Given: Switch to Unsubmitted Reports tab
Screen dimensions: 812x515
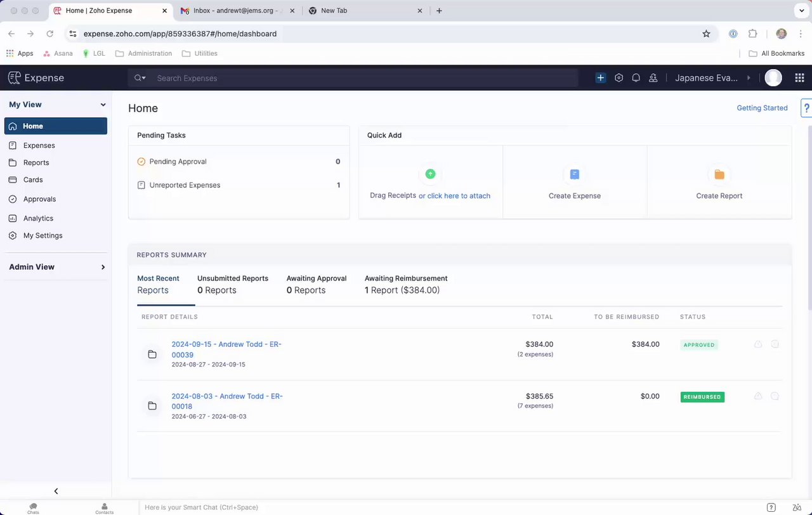Looking at the screenshot, I should [232, 284].
